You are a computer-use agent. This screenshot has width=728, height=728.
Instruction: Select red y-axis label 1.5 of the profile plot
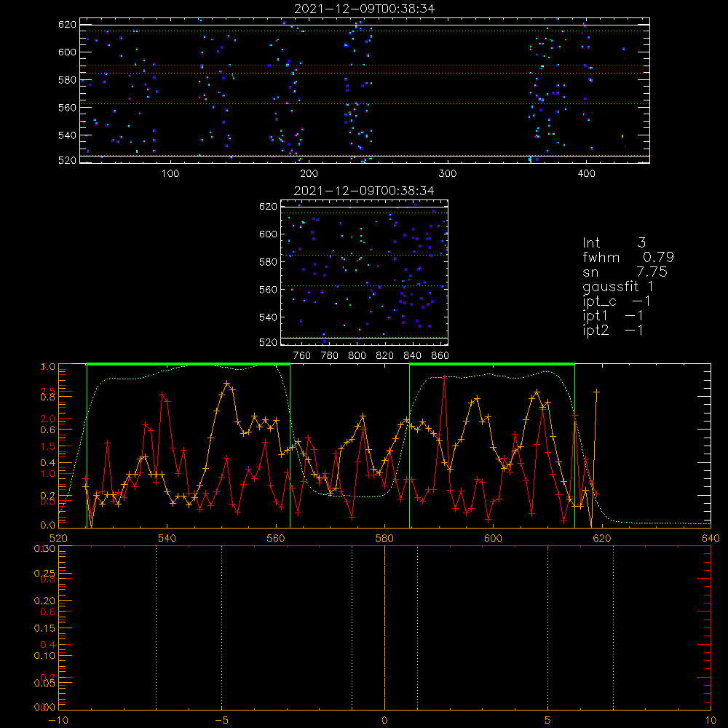click(48, 446)
